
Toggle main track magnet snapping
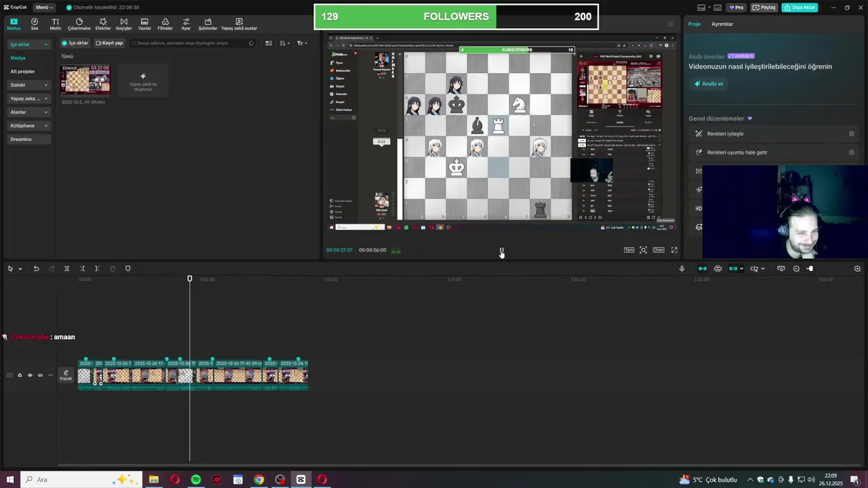coord(703,268)
